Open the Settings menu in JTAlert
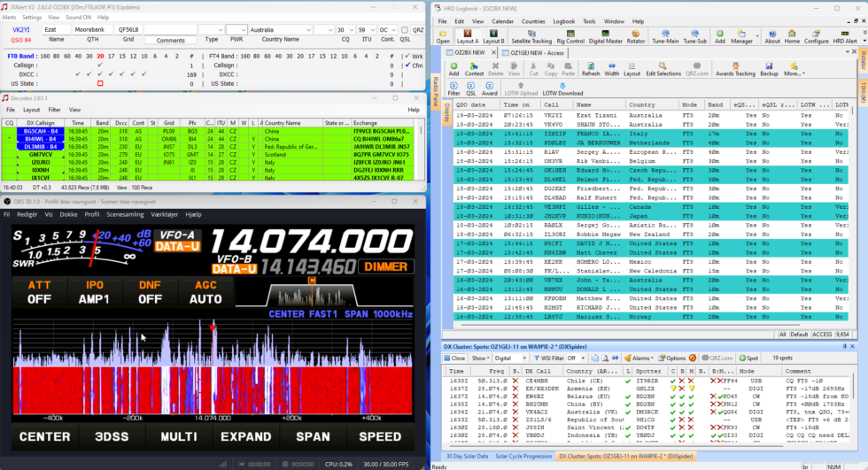The image size is (868, 470). tap(32, 18)
